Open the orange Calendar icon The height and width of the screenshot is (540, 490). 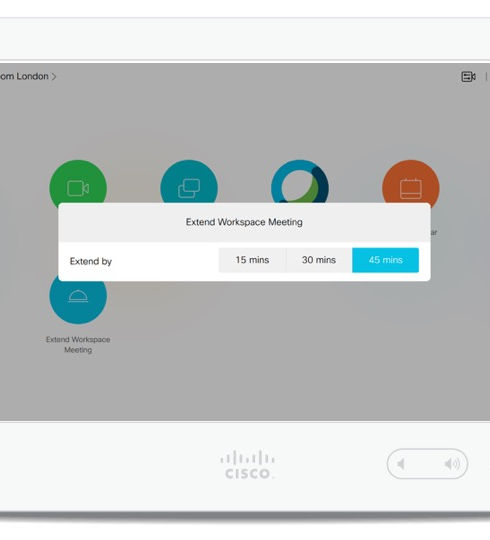[x=410, y=183]
